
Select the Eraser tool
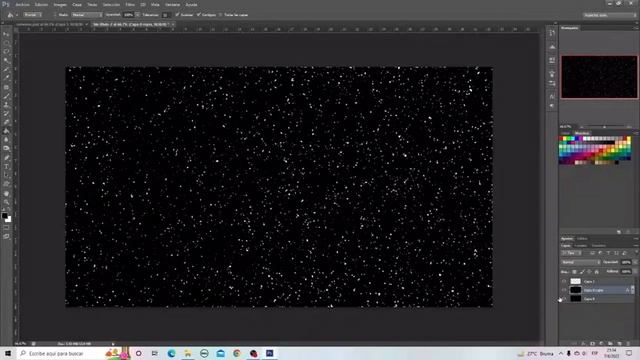tap(7, 122)
